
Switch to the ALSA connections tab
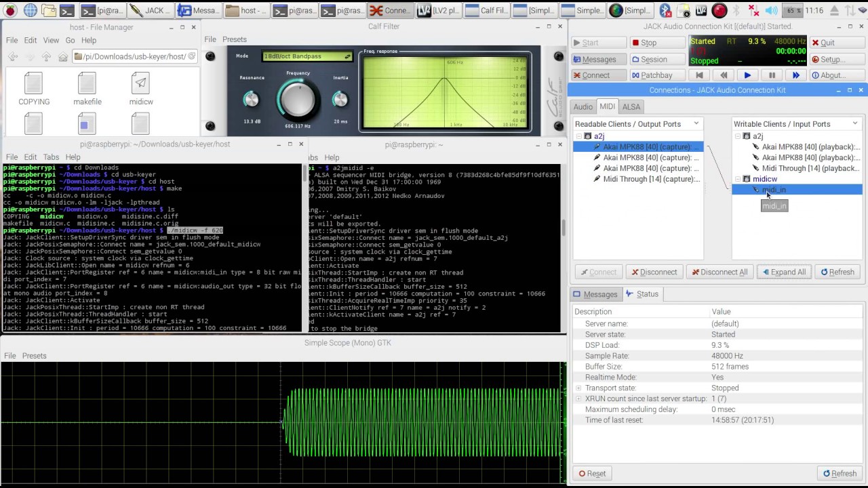[x=631, y=106]
